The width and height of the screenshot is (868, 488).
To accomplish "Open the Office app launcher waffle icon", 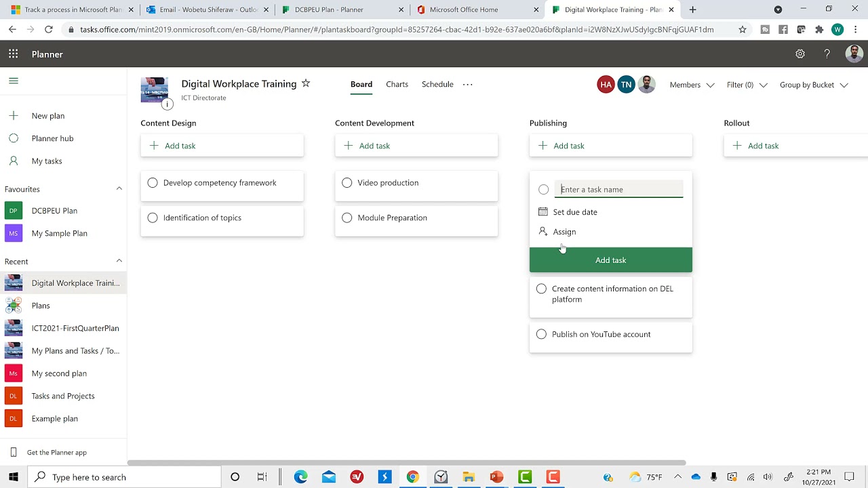I will pos(14,54).
